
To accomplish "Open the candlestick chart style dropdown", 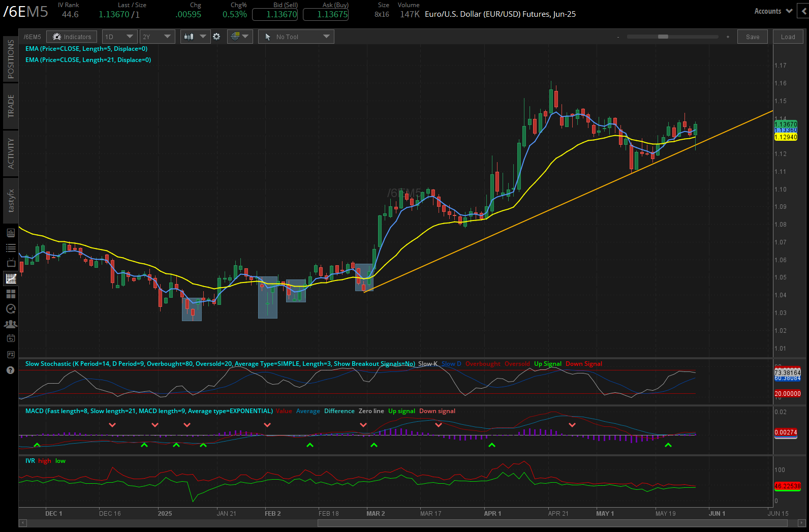I will pos(195,37).
